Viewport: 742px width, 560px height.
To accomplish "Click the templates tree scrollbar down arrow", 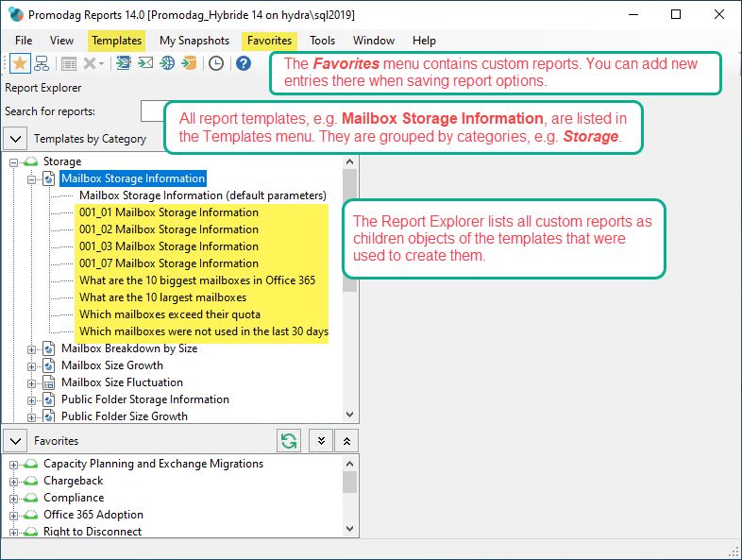I will coord(349,415).
